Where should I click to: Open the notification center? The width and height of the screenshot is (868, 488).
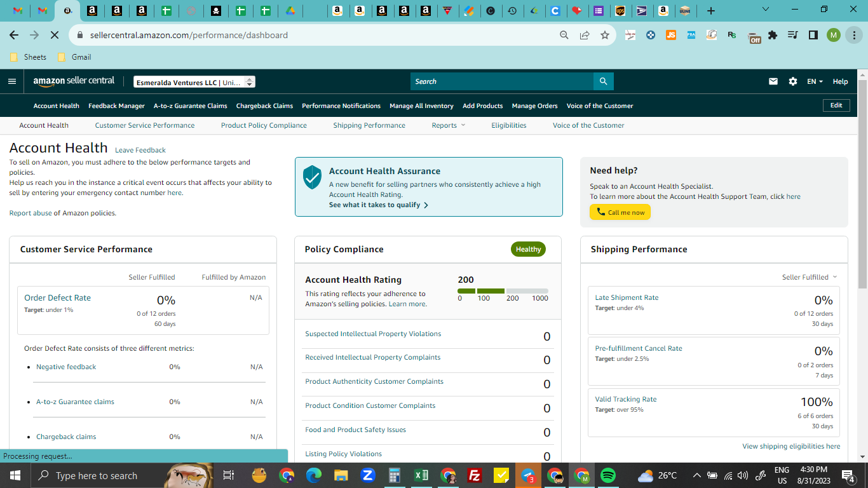tap(848, 475)
